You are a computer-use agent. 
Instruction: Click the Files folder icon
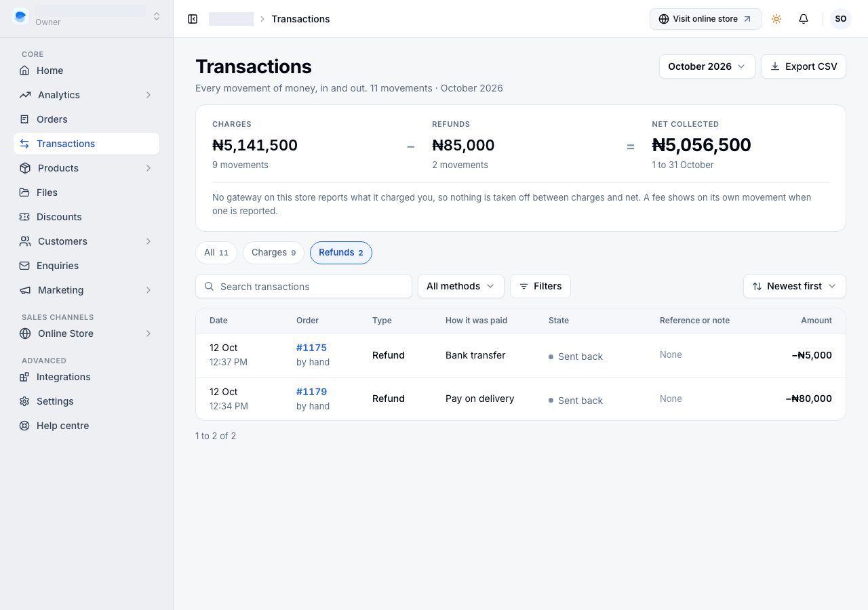tap(24, 192)
